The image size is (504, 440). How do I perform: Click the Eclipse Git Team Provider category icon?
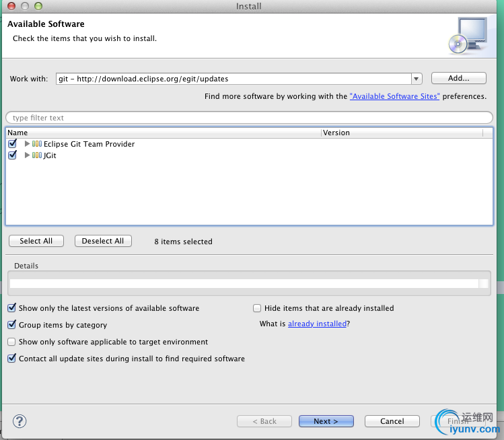37,144
